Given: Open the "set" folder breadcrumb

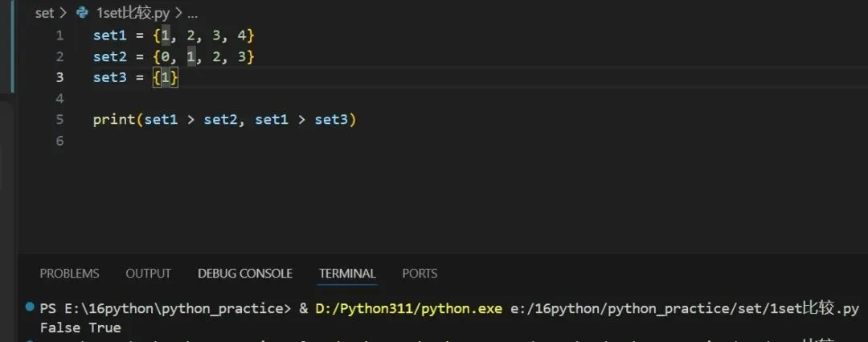Looking at the screenshot, I should [45, 14].
